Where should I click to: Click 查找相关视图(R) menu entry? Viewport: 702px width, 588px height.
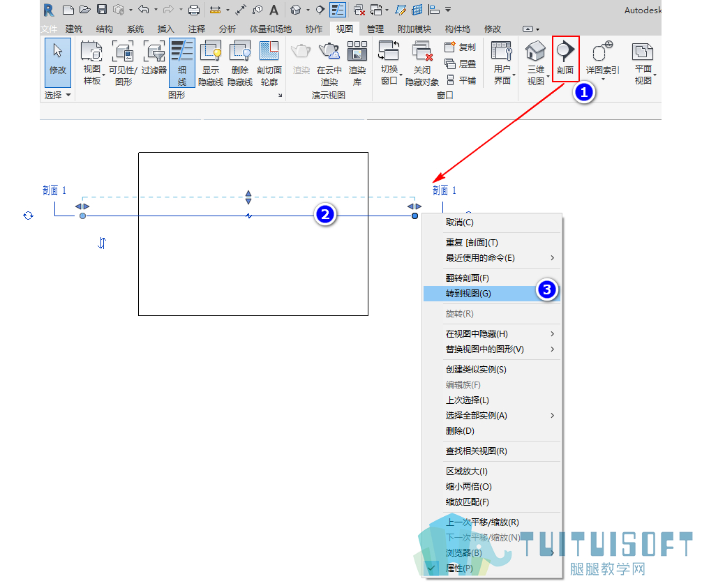(x=491, y=451)
